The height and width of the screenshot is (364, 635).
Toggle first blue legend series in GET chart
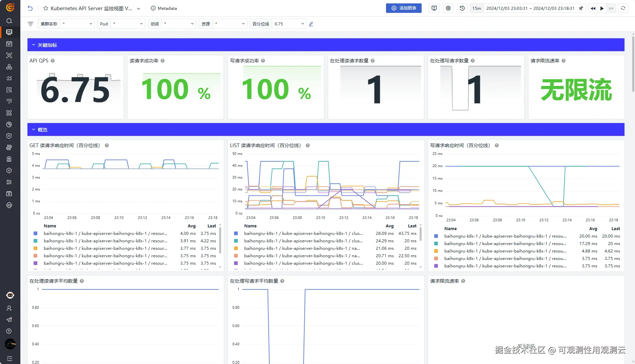coord(36,234)
